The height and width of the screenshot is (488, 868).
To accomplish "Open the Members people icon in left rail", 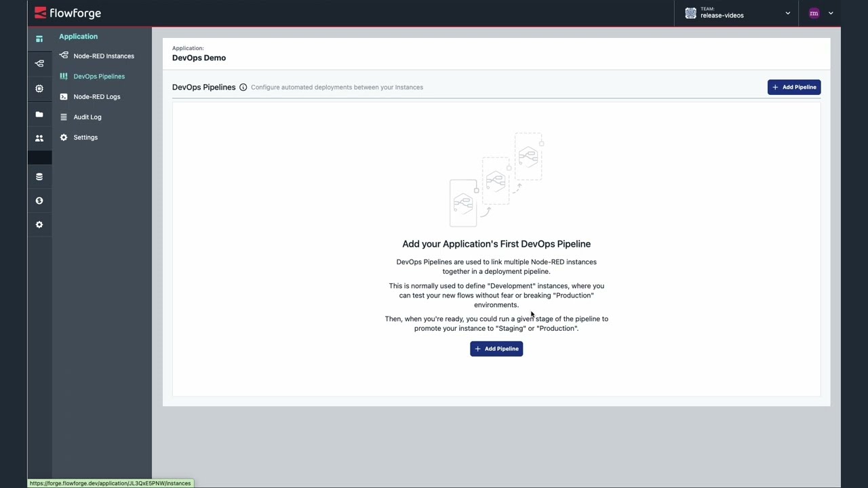I will pos(39,138).
